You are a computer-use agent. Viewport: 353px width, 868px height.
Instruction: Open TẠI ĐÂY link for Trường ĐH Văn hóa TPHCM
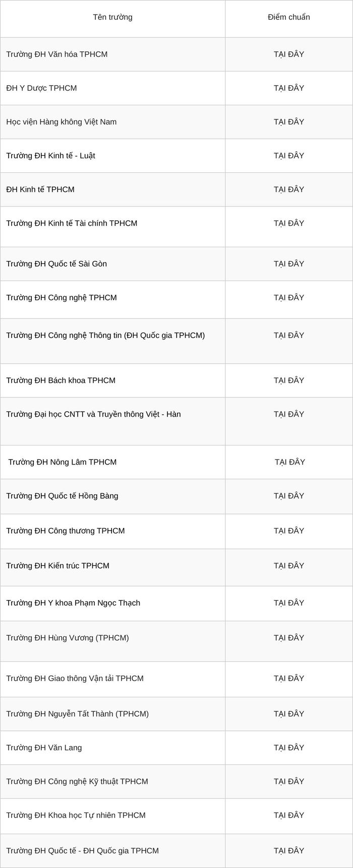[x=289, y=54]
